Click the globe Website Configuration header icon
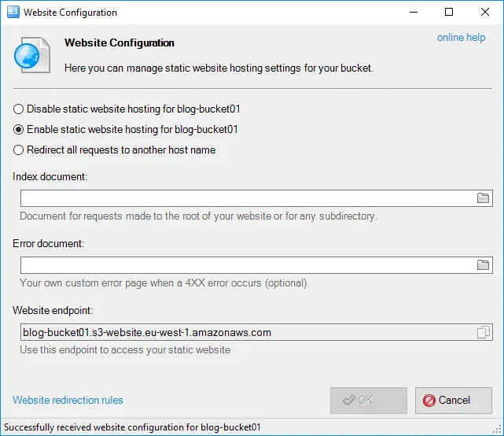Screen dimensions: 504x436 click(x=31, y=55)
